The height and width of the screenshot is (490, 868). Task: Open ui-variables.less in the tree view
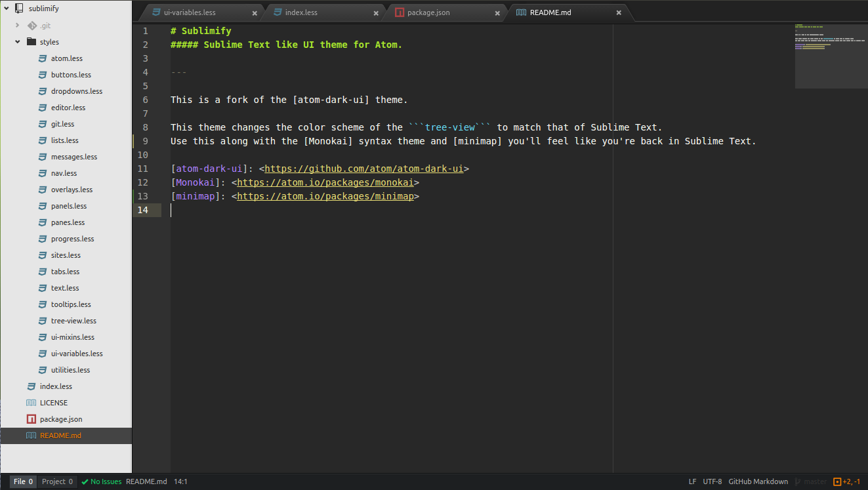tap(77, 354)
